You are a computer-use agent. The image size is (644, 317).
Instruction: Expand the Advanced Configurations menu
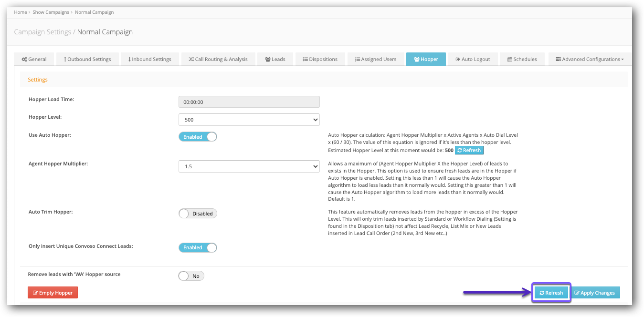(590, 60)
